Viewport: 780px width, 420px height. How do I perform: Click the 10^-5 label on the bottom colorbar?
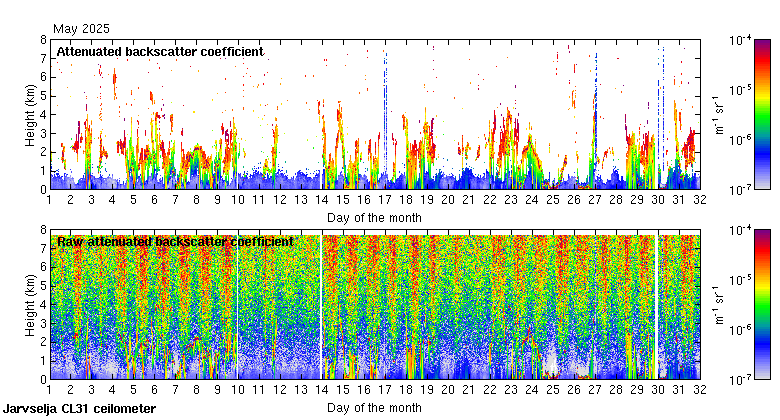coord(740,280)
